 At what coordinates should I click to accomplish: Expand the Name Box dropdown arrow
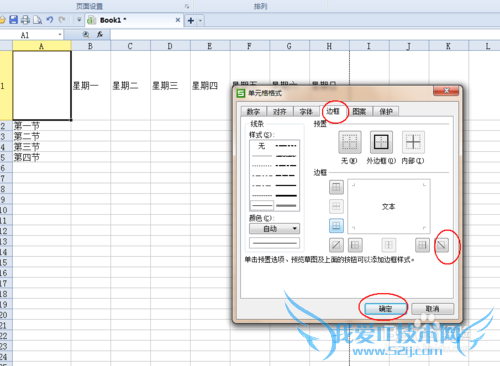[x=60, y=35]
